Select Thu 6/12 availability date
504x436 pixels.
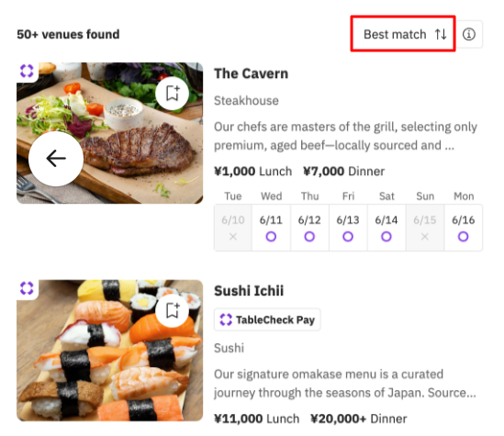[x=309, y=228]
